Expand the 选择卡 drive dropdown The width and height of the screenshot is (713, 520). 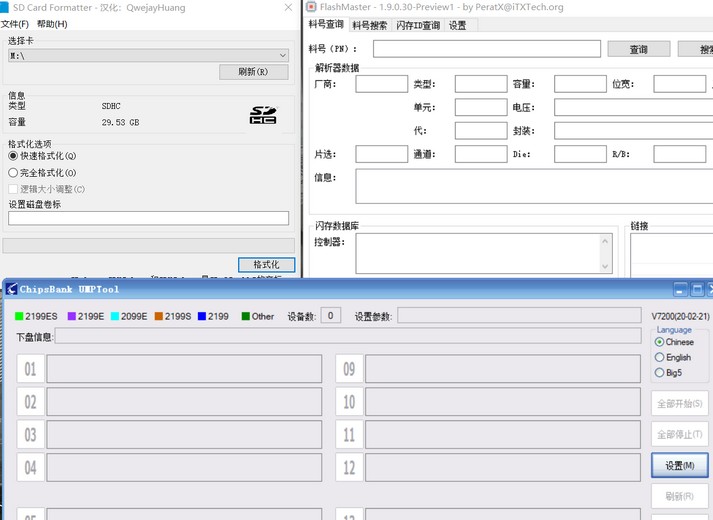tap(282, 56)
